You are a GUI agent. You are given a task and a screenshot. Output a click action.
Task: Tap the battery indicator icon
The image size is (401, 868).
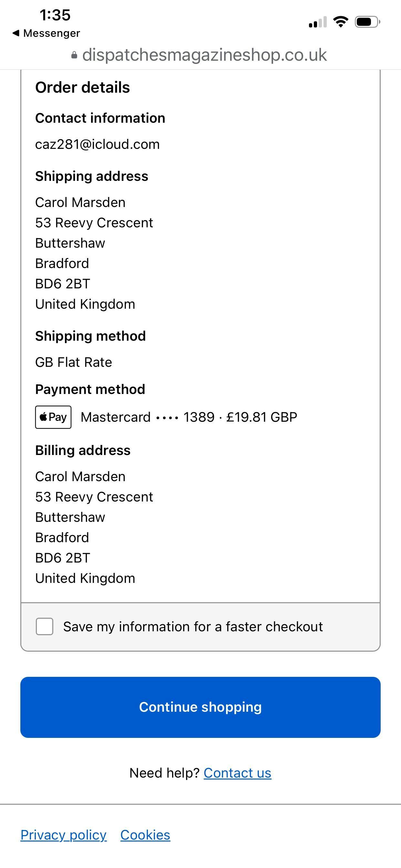[x=367, y=22]
